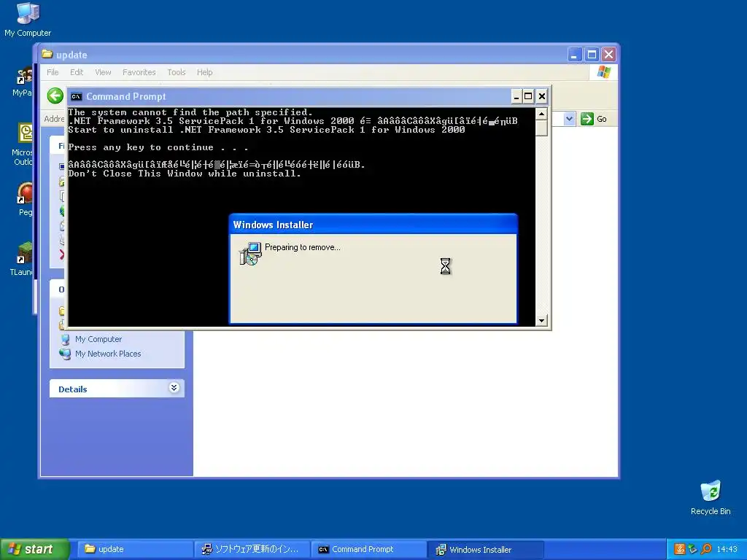Click the Microsoft Outlook desktop icon
The height and width of the screenshot is (560, 747).
(24, 144)
